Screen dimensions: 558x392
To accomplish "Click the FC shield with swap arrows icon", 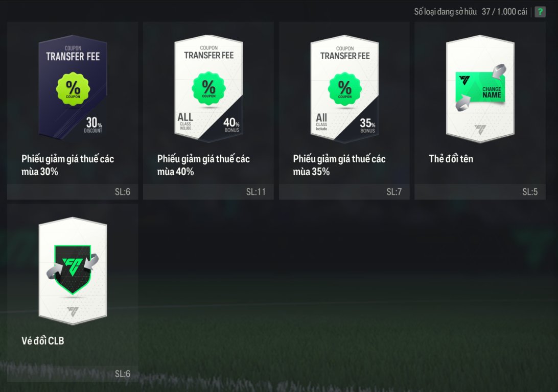I will coord(73,269).
